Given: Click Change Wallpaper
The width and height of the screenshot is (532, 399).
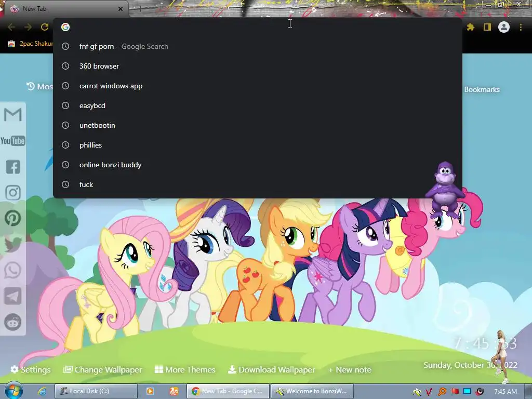Looking at the screenshot, I should tap(103, 369).
